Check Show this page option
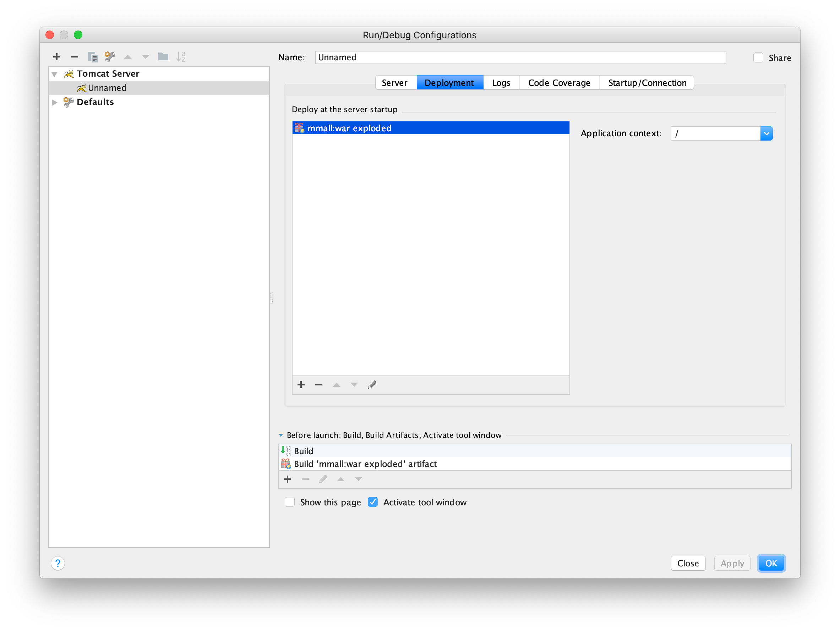840x631 pixels. pyautogui.click(x=290, y=502)
